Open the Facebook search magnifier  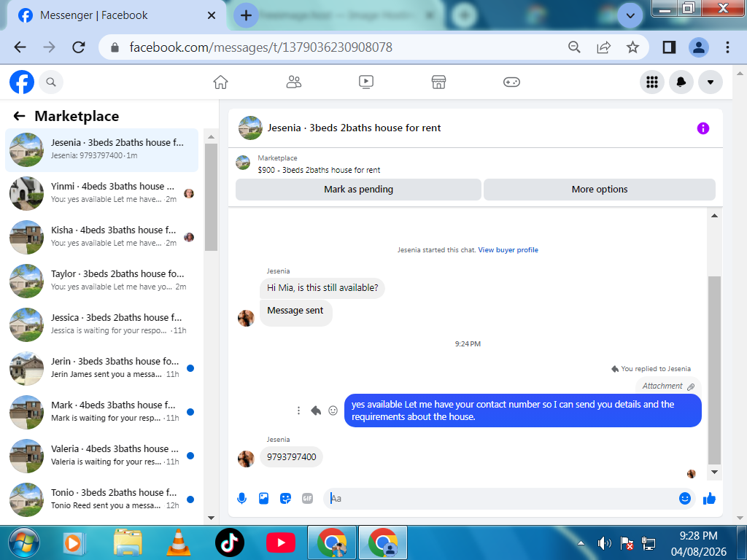51,82
